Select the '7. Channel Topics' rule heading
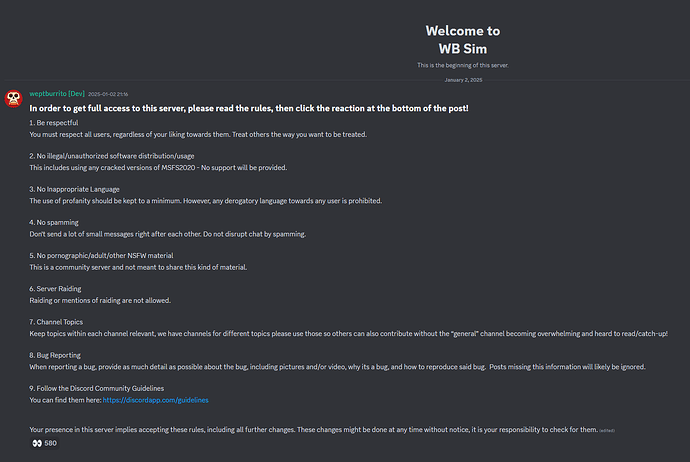 (x=56, y=322)
